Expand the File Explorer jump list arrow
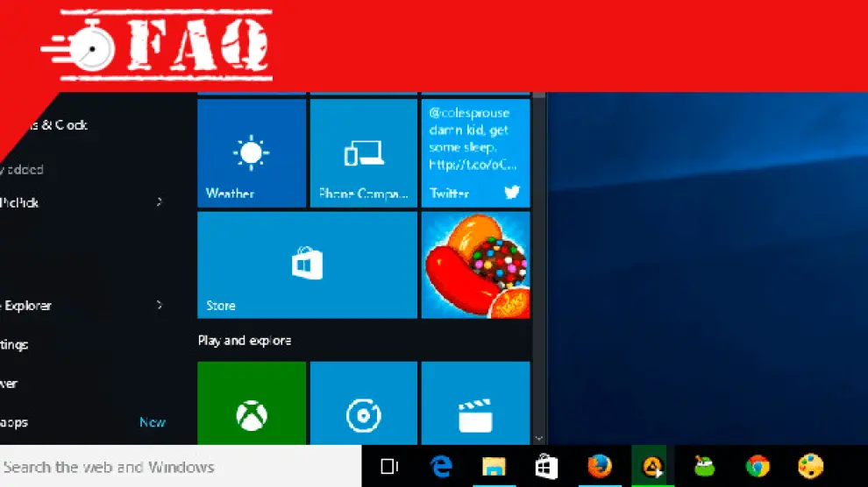 160,306
